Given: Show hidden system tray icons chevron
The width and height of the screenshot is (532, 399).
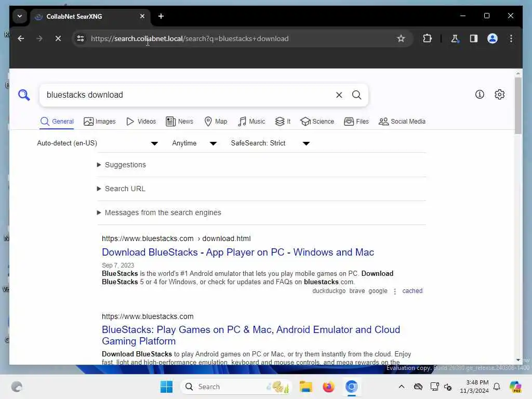Looking at the screenshot, I should point(402,387).
